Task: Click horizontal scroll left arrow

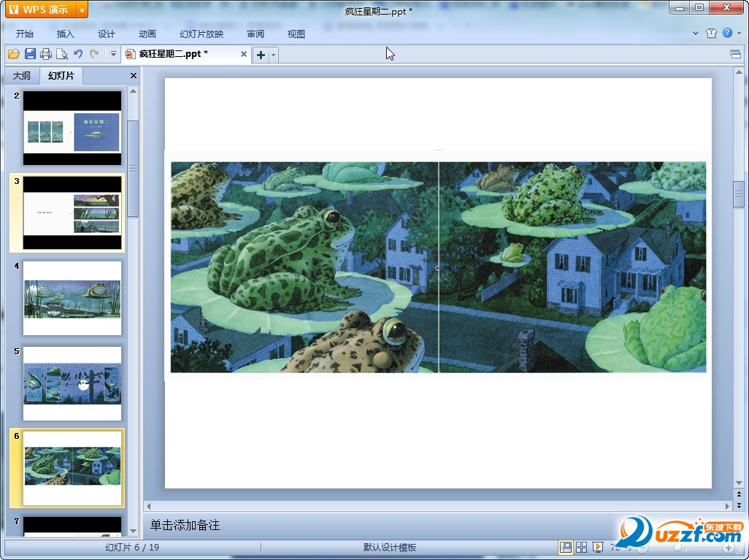Action: pos(148,505)
